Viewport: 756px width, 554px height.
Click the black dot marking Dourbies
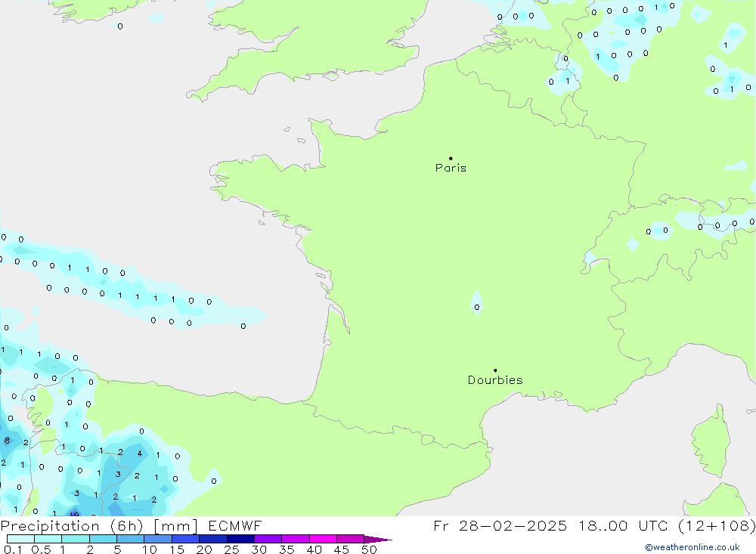[x=495, y=370]
